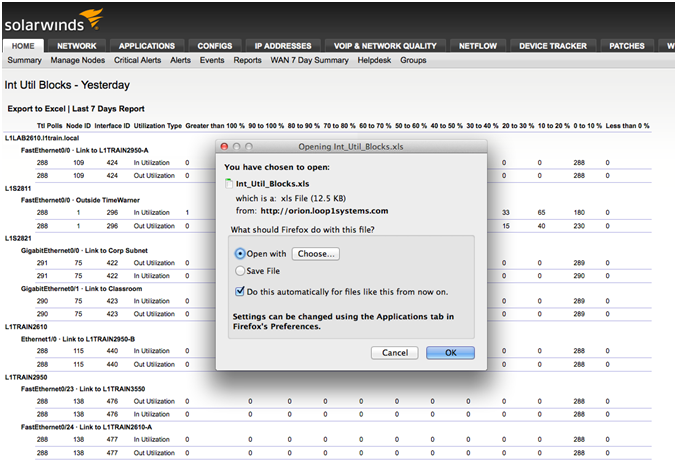Click the Int_Util_Blocks.xls file icon
Viewport: 678px width, 476px height.
229,184
